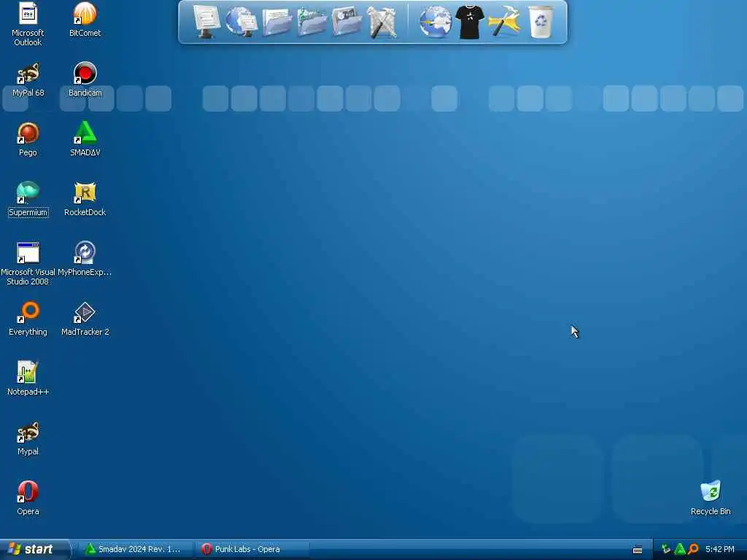The width and height of the screenshot is (747, 560).
Task: Select the MyPhoneExplorer desktop shortcut
Action: (x=85, y=260)
